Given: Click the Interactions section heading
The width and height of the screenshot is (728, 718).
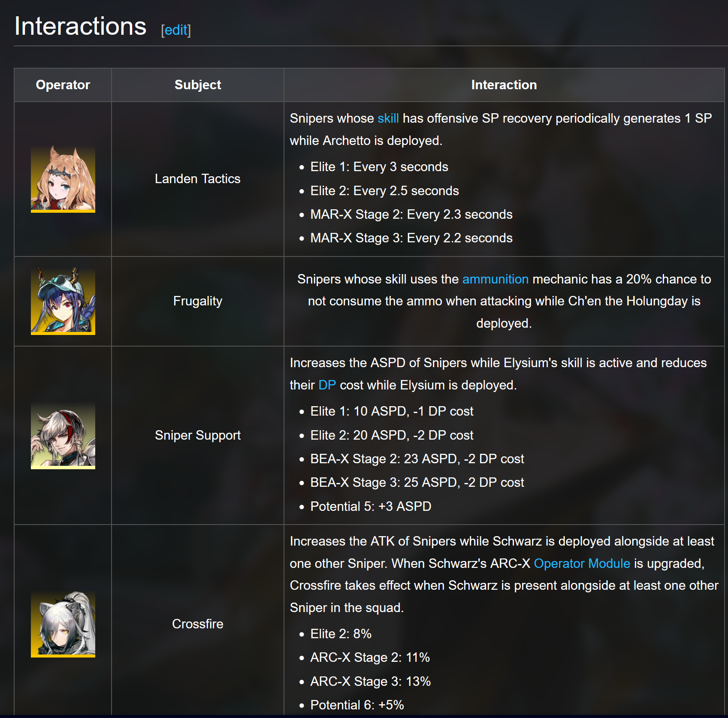Looking at the screenshot, I should tap(81, 26).
